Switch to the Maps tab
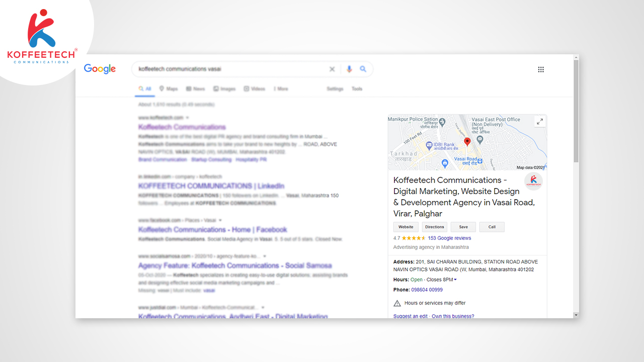 pos(169,89)
